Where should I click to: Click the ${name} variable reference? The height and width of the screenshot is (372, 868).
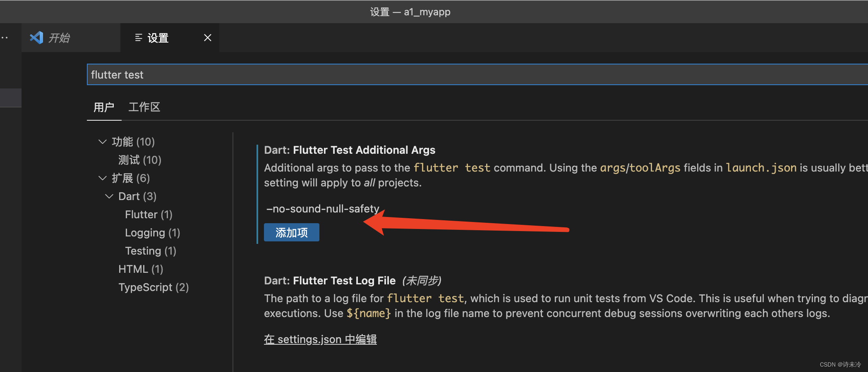[x=369, y=313]
